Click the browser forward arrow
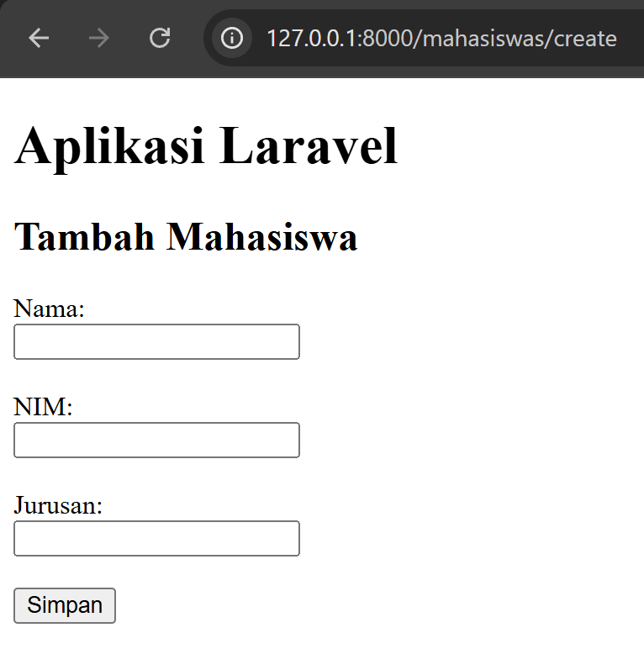This screenshot has width=644, height=670. [99, 38]
